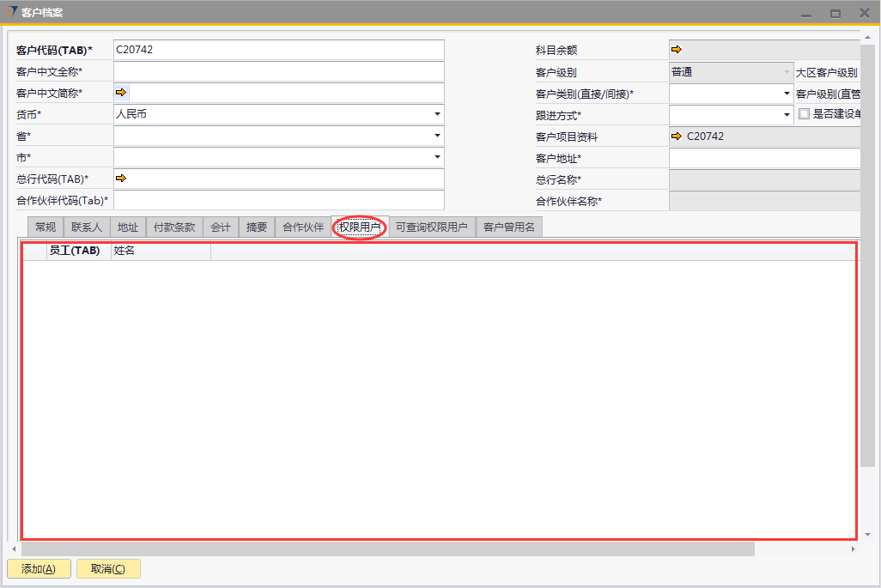Viewport: 881px width, 588px height.
Task: Open the 市 dropdown list
Action: [437, 157]
